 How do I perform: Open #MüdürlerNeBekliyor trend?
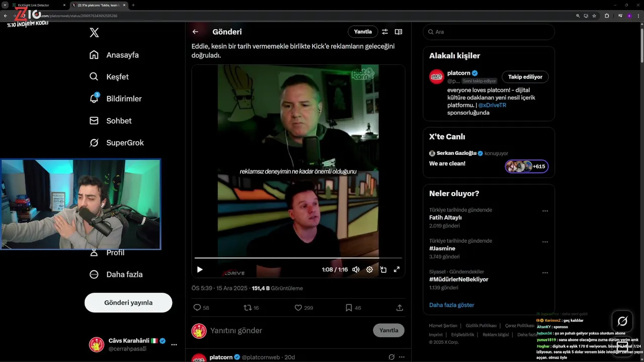point(458,279)
